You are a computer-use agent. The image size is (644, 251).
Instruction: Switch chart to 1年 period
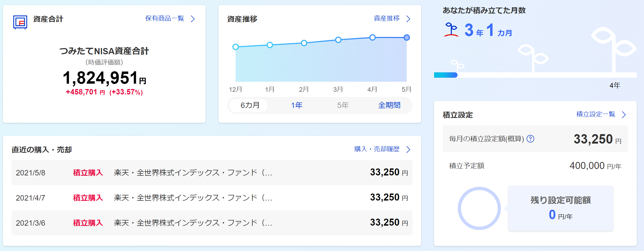tap(297, 105)
